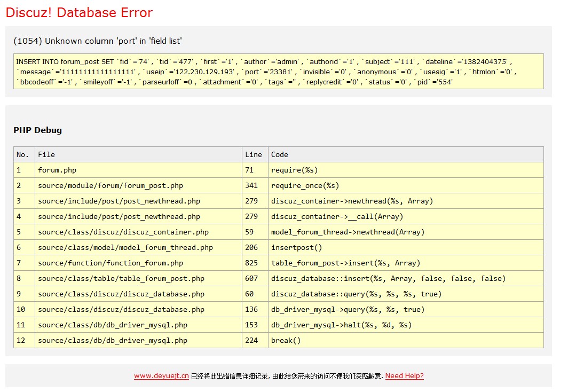Click line number "224" in row 12

(x=255, y=340)
